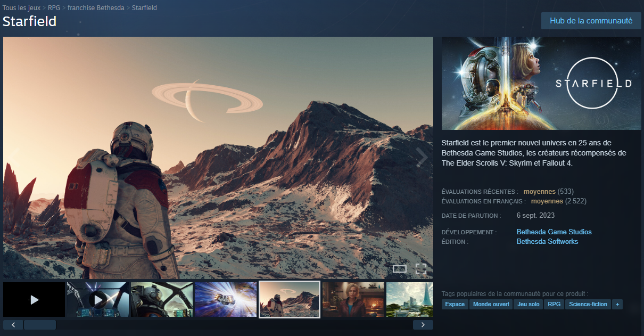
Task: Click the thumbnail strip scrollbar handle
Action: click(x=40, y=325)
